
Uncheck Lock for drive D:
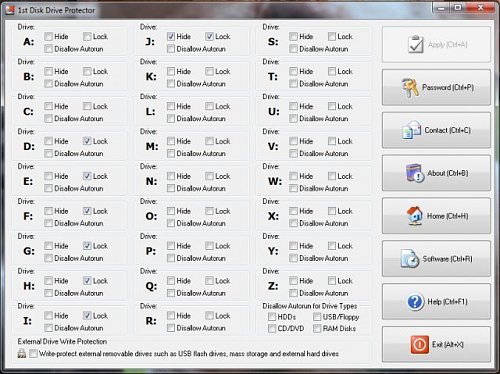(87, 141)
